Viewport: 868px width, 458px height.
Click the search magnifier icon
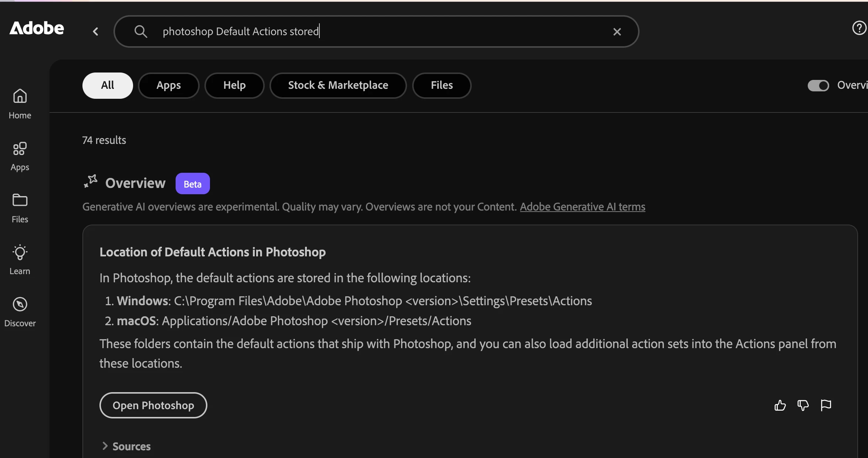tap(140, 31)
